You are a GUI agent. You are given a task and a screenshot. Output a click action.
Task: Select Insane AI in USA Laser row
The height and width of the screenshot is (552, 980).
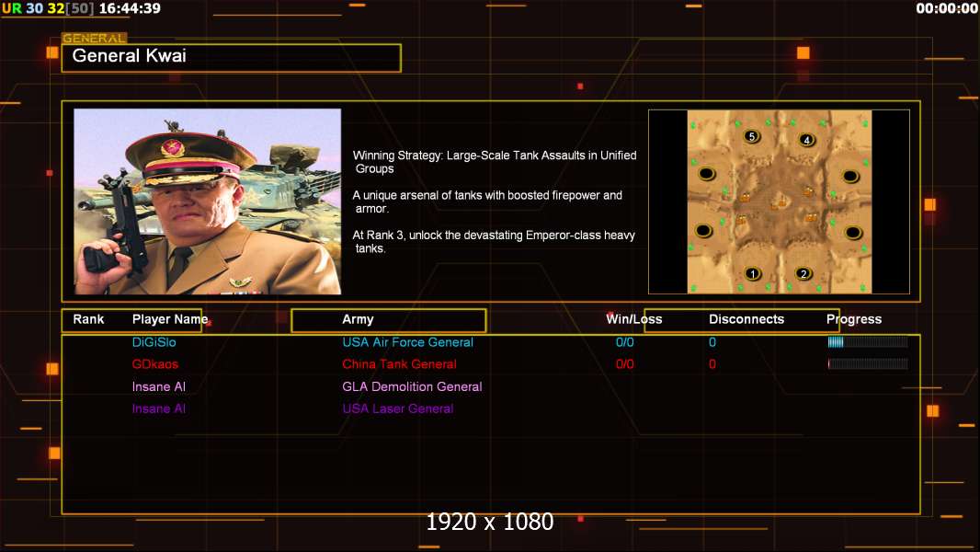tap(159, 408)
